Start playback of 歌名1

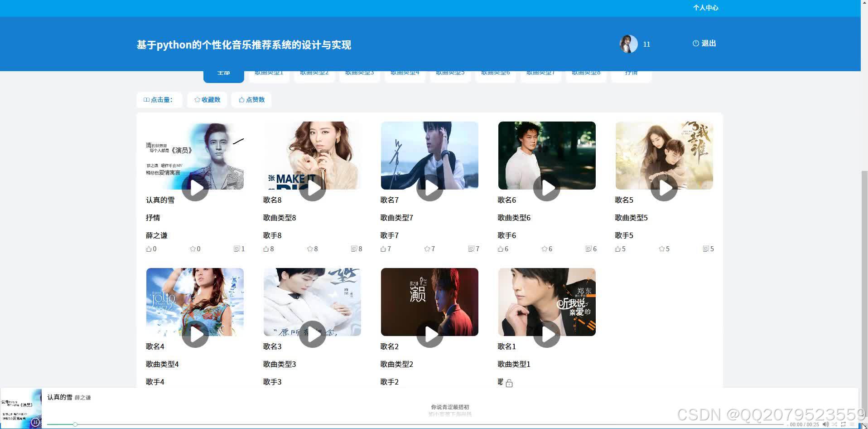coord(547,334)
